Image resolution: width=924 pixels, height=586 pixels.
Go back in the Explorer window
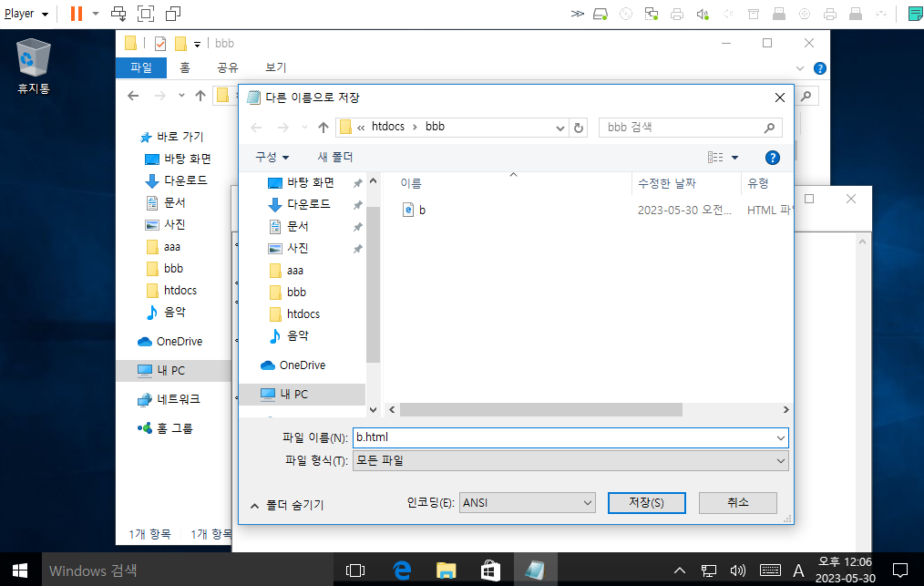tap(133, 96)
